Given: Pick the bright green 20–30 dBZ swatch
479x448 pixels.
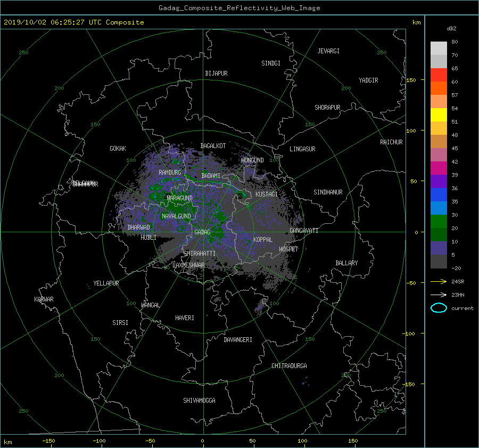Looking at the screenshot, I should coord(439,222).
